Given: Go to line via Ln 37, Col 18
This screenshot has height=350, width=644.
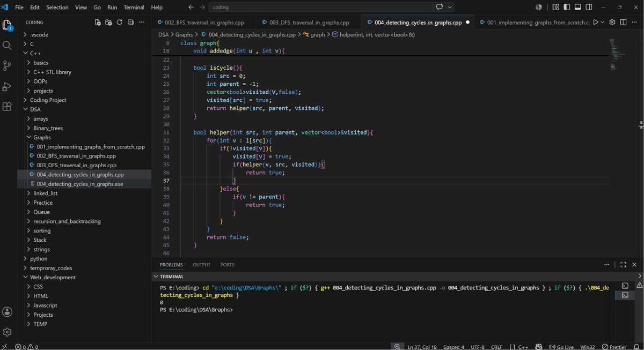Looking at the screenshot, I should [422, 346].
